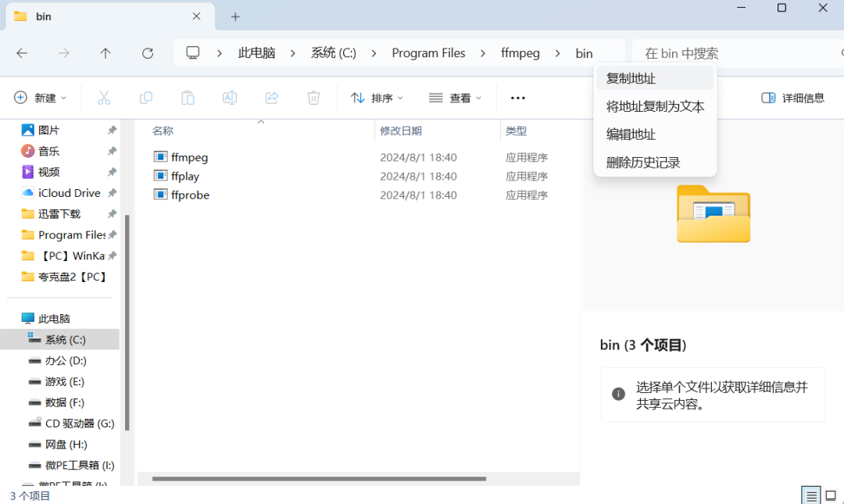The image size is (844, 504).
Task: Sort by 名称 column header
Action: click(163, 130)
